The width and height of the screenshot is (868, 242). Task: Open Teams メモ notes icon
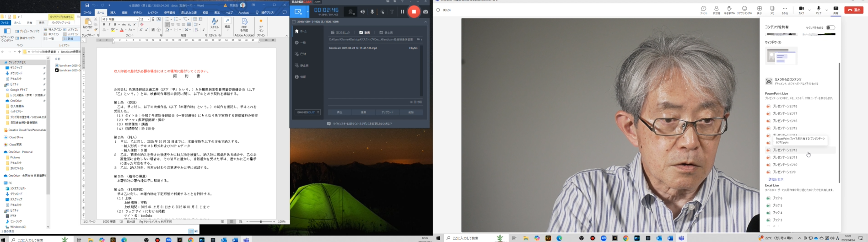tap(772, 10)
